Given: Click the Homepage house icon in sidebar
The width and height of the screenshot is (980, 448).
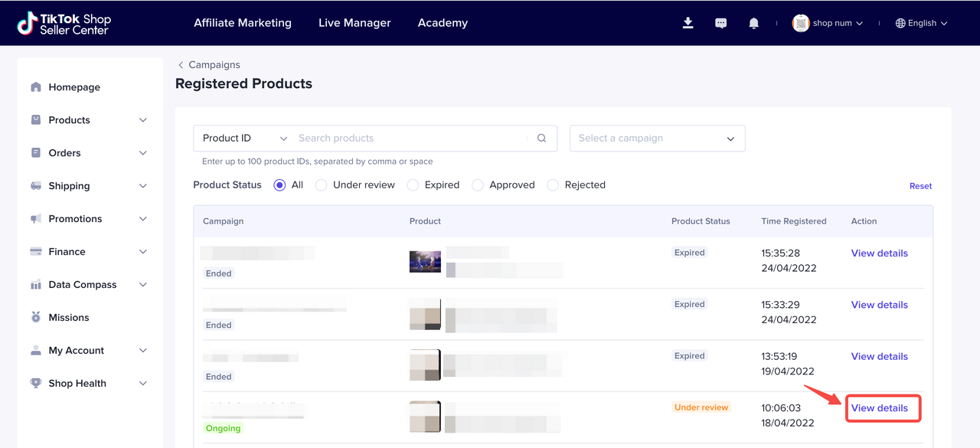Looking at the screenshot, I should click(x=36, y=87).
